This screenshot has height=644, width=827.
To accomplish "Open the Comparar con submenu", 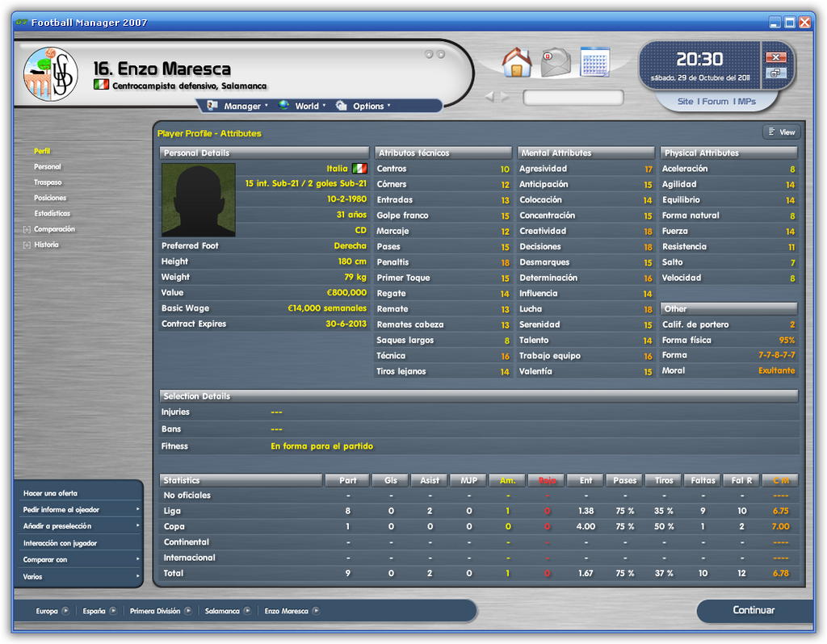I will click(79, 560).
